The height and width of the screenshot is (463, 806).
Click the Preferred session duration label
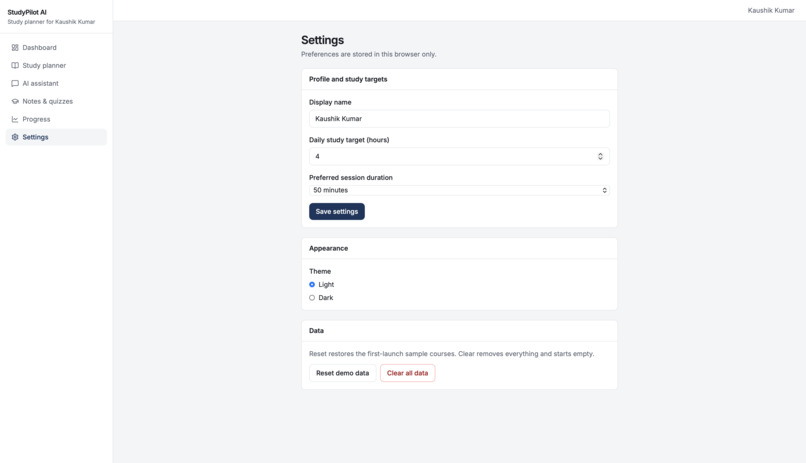click(x=351, y=177)
